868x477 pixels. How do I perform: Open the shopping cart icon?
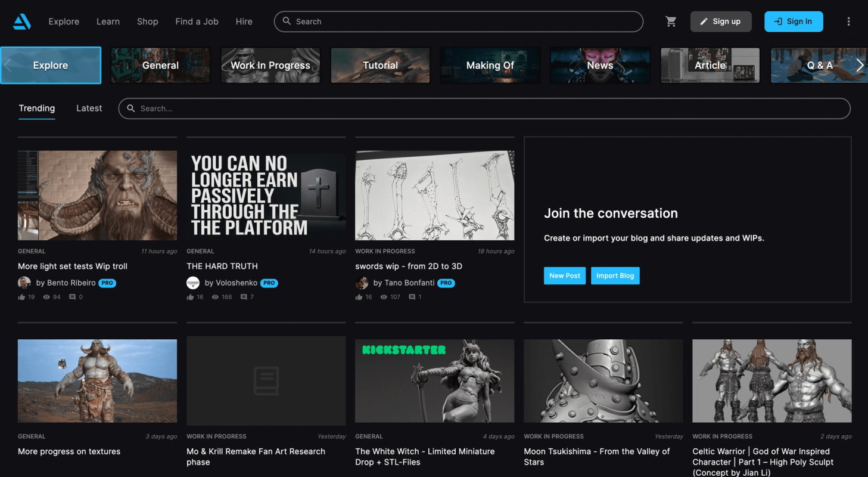pyautogui.click(x=671, y=21)
